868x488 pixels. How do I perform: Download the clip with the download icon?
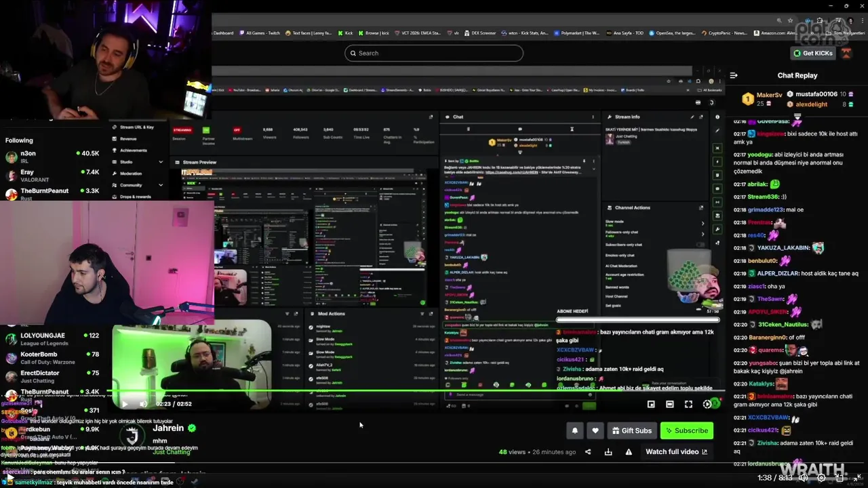608,452
